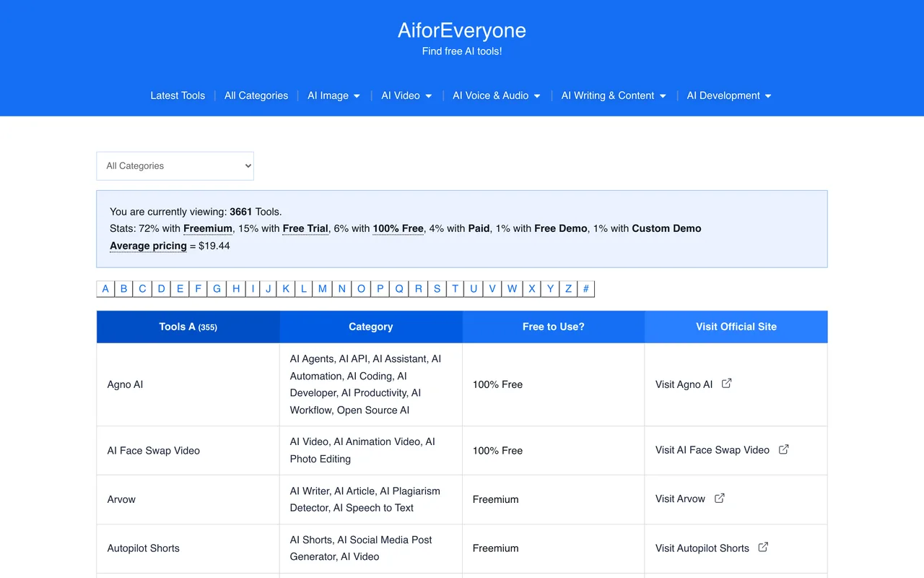Filter tools by letter J

(269, 289)
